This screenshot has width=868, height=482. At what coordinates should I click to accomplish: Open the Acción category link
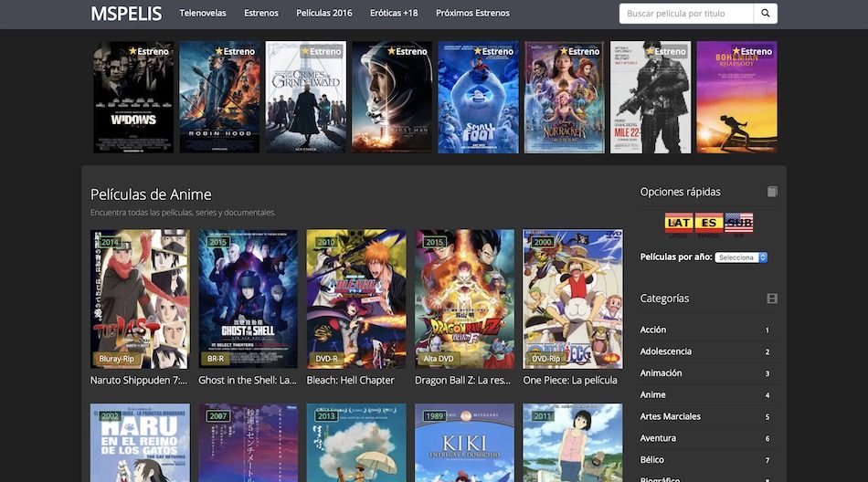[653, 330]
